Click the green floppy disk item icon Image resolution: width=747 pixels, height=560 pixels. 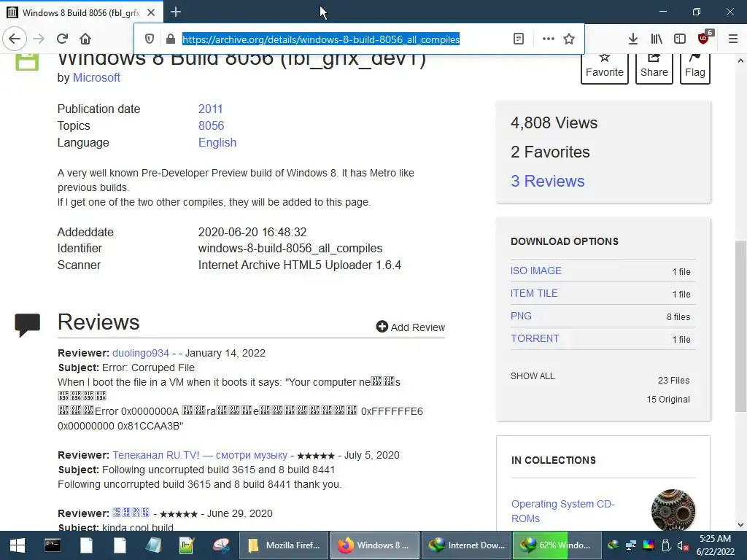(27, 63)
